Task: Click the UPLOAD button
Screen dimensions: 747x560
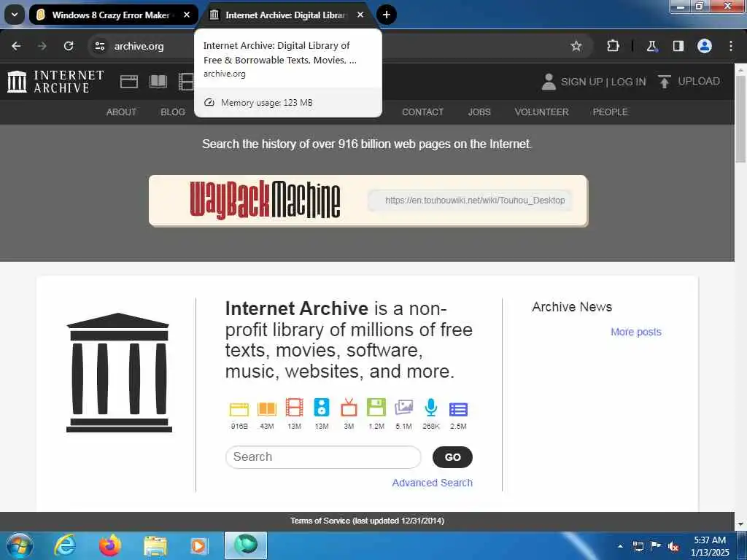Action: pos(689,81)
